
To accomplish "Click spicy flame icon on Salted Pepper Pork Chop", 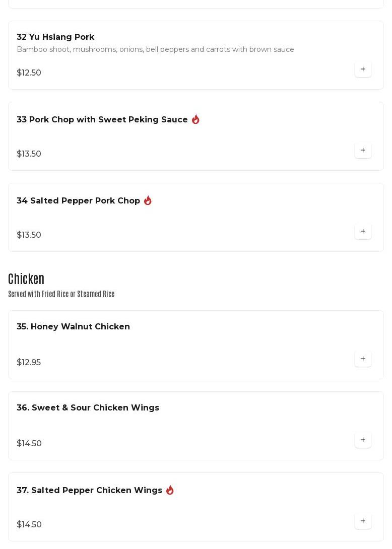I will [x=148, y=200].
